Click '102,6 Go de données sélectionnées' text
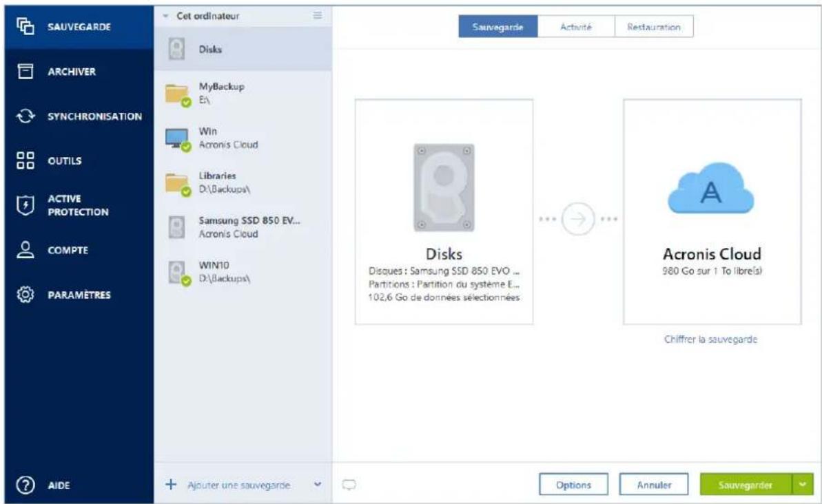822x504 pixels. coord(444,297)
